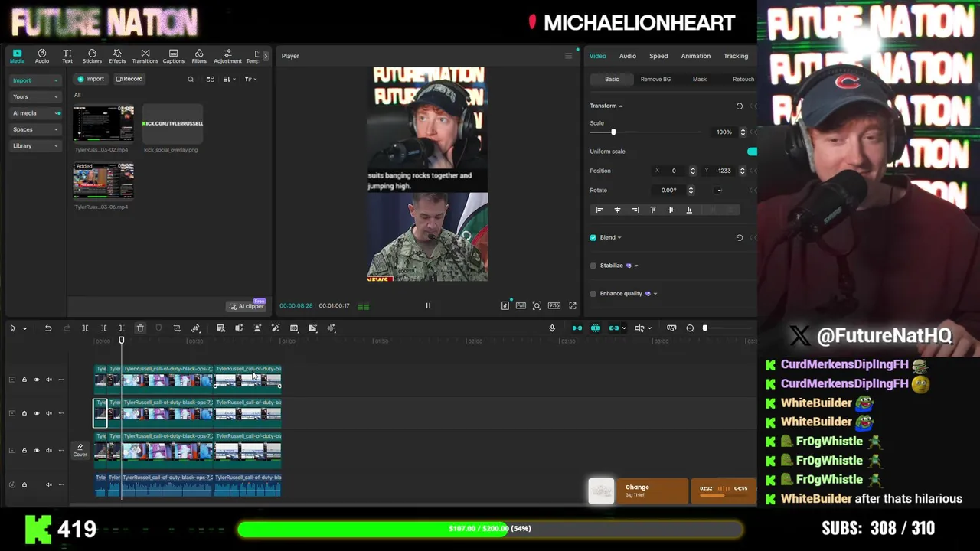Screen dimensions: 980x551
Task: Open the media filter dropdown
Action: (x=250, y=79)
